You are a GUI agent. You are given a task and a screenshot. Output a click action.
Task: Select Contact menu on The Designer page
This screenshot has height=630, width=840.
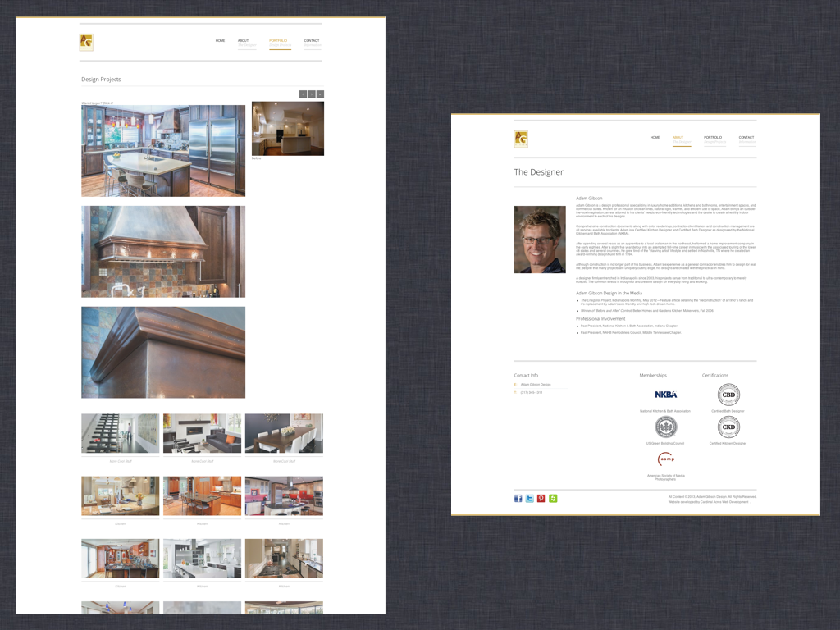[746, 139]
